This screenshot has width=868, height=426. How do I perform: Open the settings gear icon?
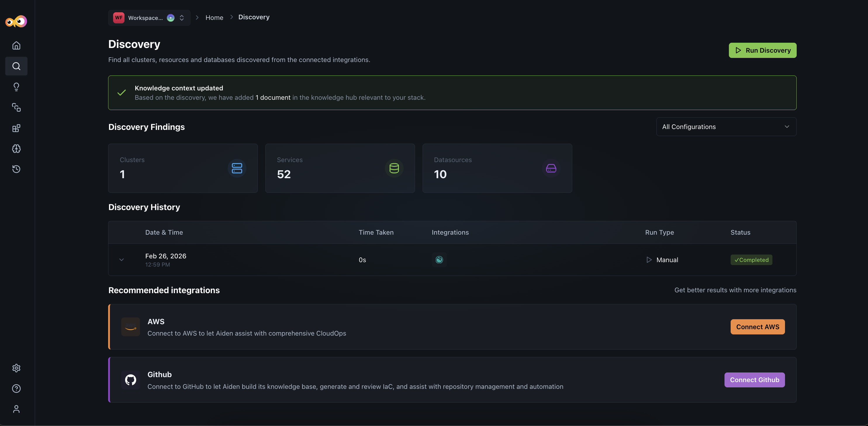coord(16,368)
